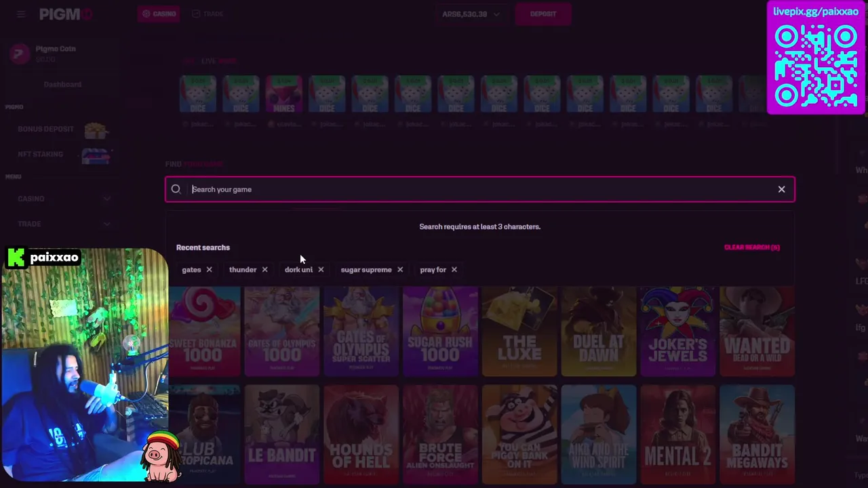Viewport: 868px width, 488px height.
Task: Open Bandit Megaways game
Action: click(x=757, y=435)
